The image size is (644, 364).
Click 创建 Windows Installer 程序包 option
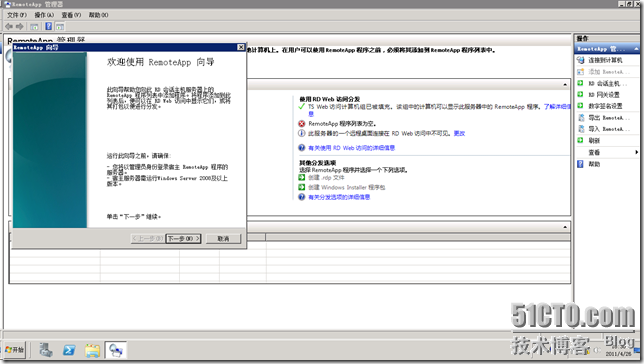pyautogui.click(x=342, y=187)
